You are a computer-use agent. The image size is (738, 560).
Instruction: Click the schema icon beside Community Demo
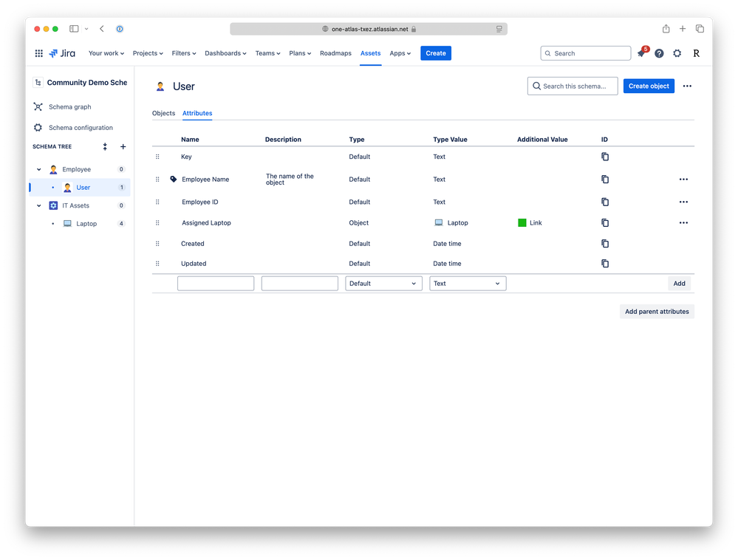pyautogui.click(x=38, y=82)
